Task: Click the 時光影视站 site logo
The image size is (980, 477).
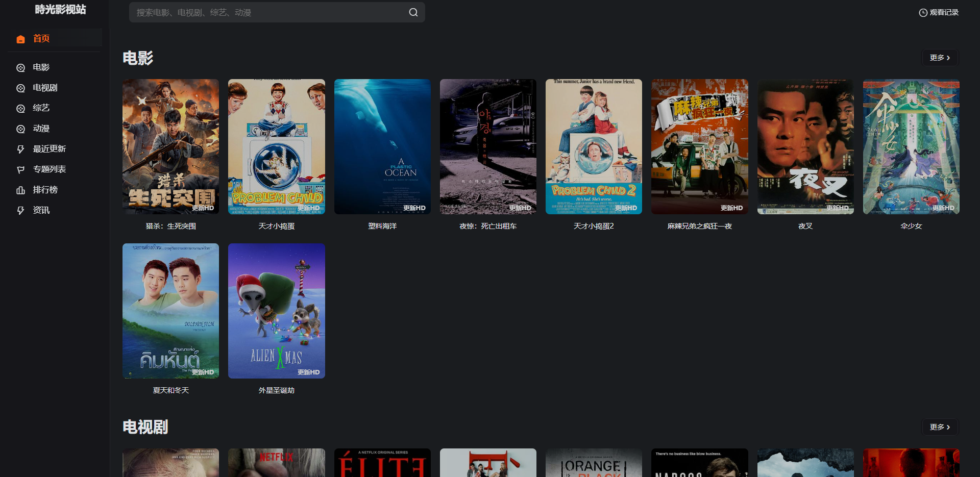Action: [60, 10]
